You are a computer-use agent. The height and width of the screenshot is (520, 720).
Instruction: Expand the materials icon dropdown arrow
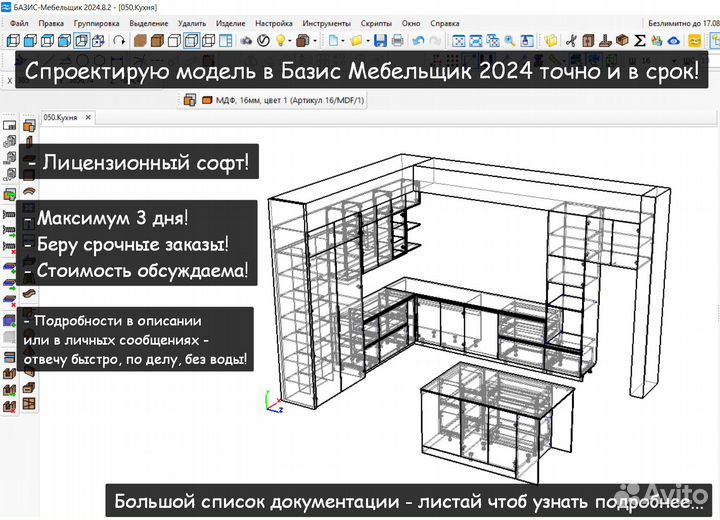click(x=315, y=41)
